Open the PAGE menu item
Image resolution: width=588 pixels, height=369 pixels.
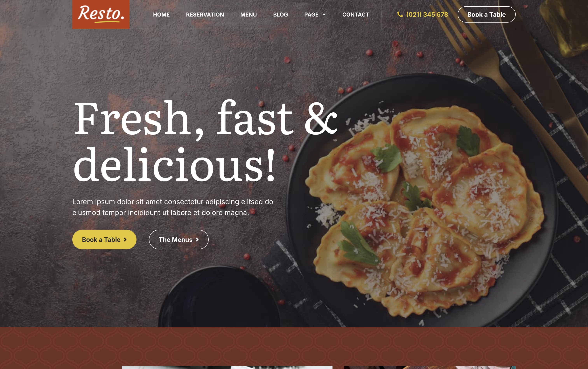(x=311, y=15)
